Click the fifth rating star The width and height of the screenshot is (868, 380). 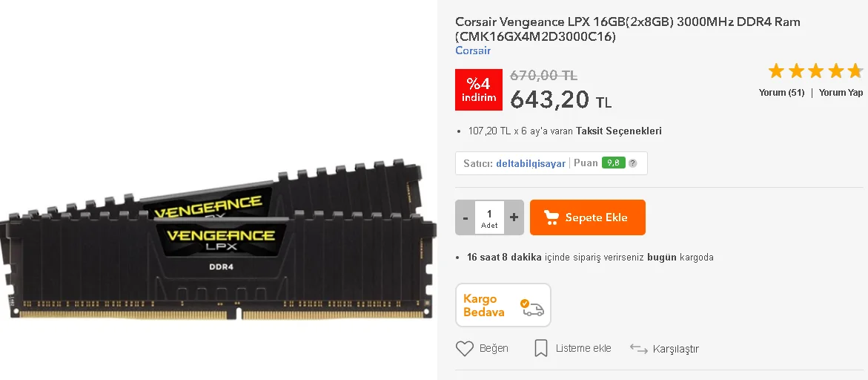(855, 71)
